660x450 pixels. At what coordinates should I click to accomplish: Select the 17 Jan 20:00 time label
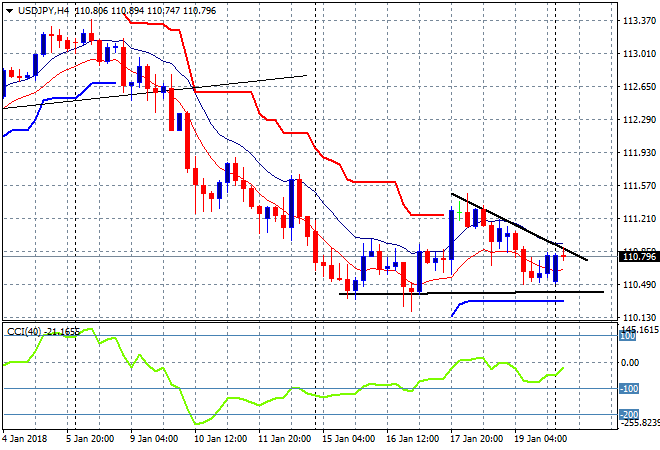tap(476, 438)
